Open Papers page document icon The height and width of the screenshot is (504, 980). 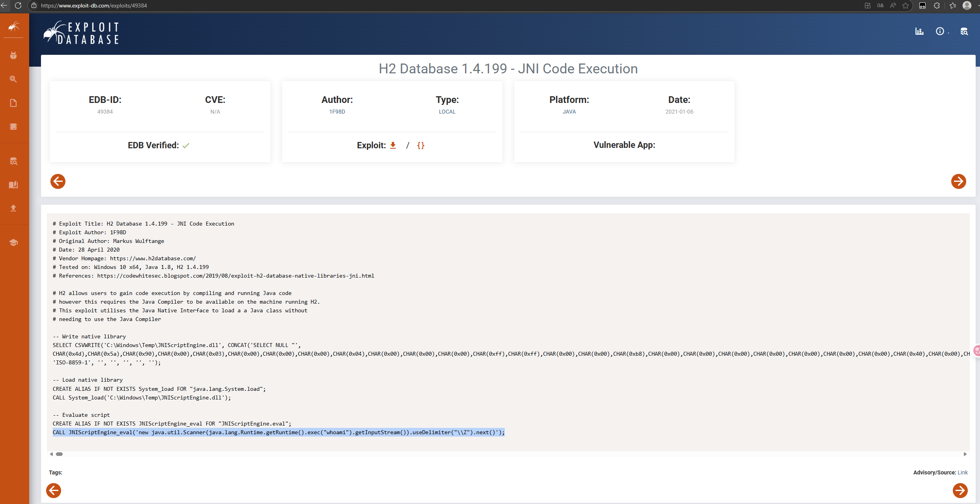[x=13, y=103]
